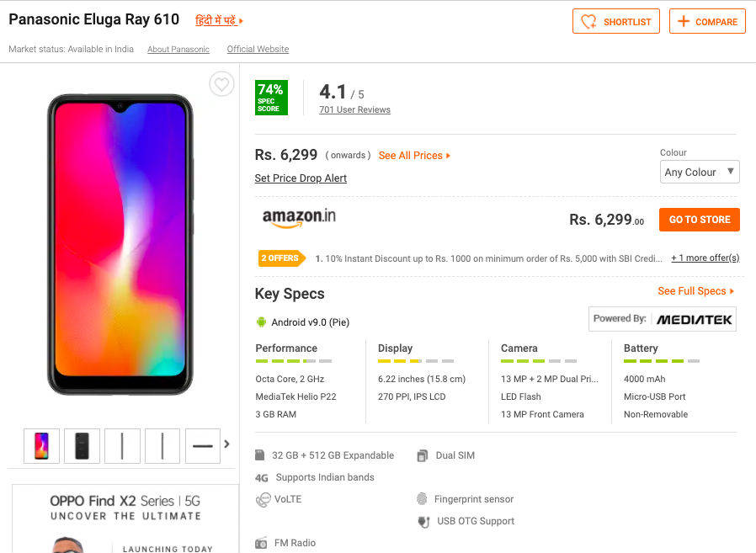Click the heart wishlist icon above phone image
Viewport: 756px width, 553px height.
pos(221,84)
